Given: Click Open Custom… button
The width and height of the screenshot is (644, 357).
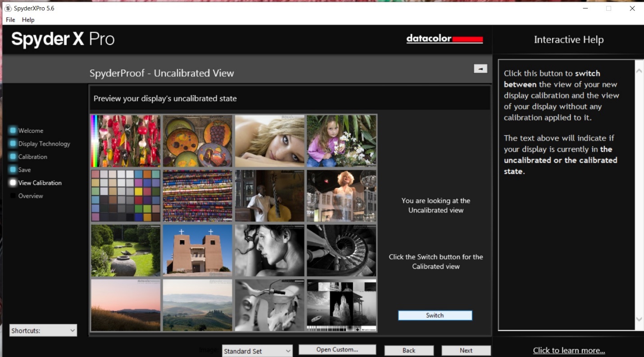Looking at the screenshot, I should [337, 349].
